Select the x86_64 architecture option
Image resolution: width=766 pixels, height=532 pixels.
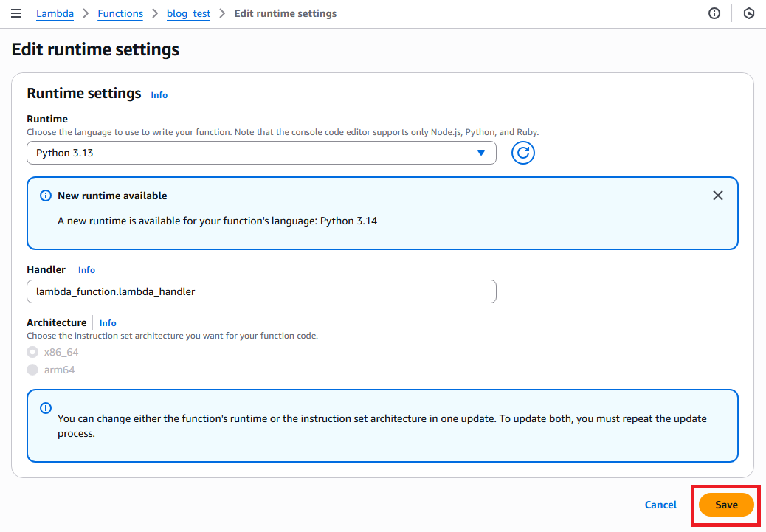32,352
